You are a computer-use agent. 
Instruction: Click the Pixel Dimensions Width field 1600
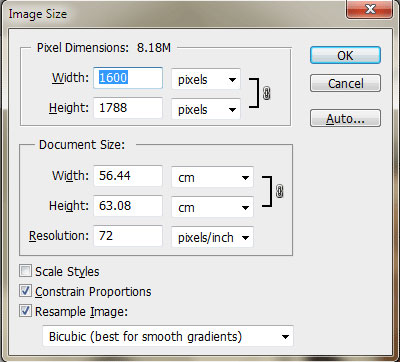pyautogui.click(x=128, y=78)
